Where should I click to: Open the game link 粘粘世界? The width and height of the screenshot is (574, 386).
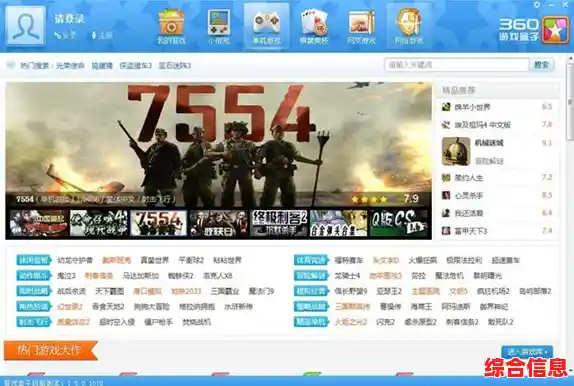[x=228, y=260]
